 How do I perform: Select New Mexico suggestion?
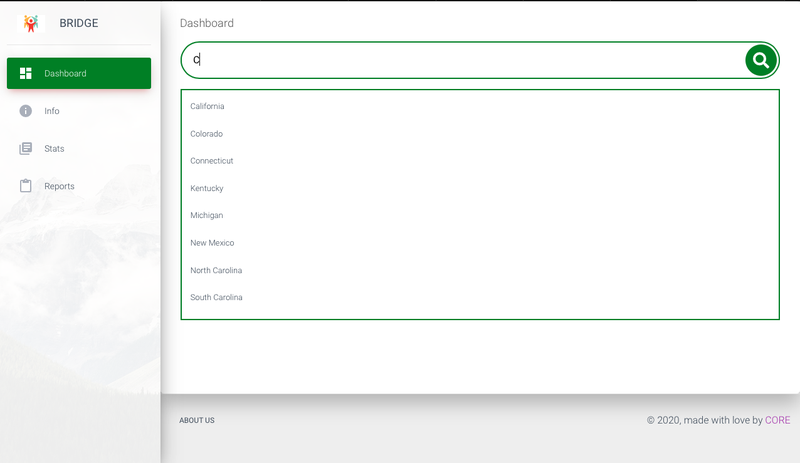[x=212, y=243]
